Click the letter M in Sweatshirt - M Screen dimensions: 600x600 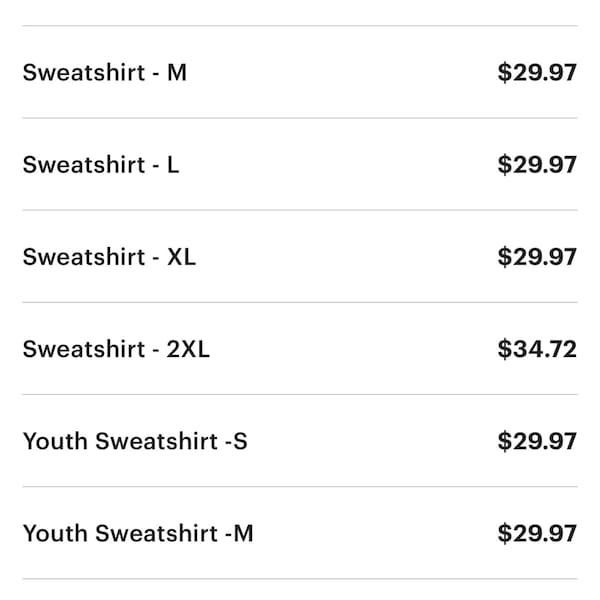coord(177,72)
